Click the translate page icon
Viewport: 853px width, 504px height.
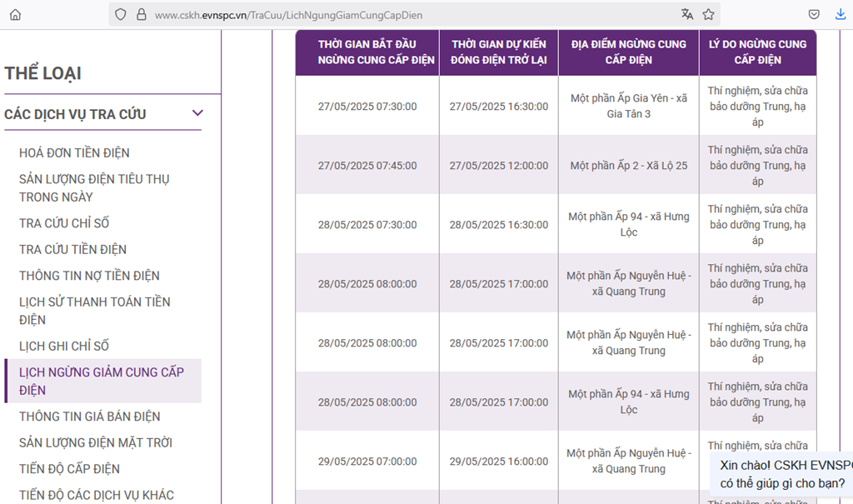tap(686, 14)
